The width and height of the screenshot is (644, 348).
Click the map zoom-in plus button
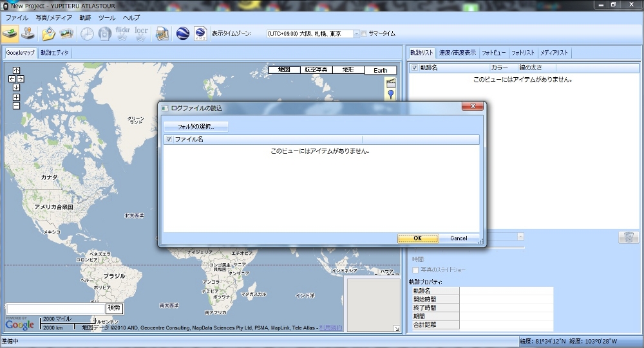pyautogui.click(x=16, y=97)
